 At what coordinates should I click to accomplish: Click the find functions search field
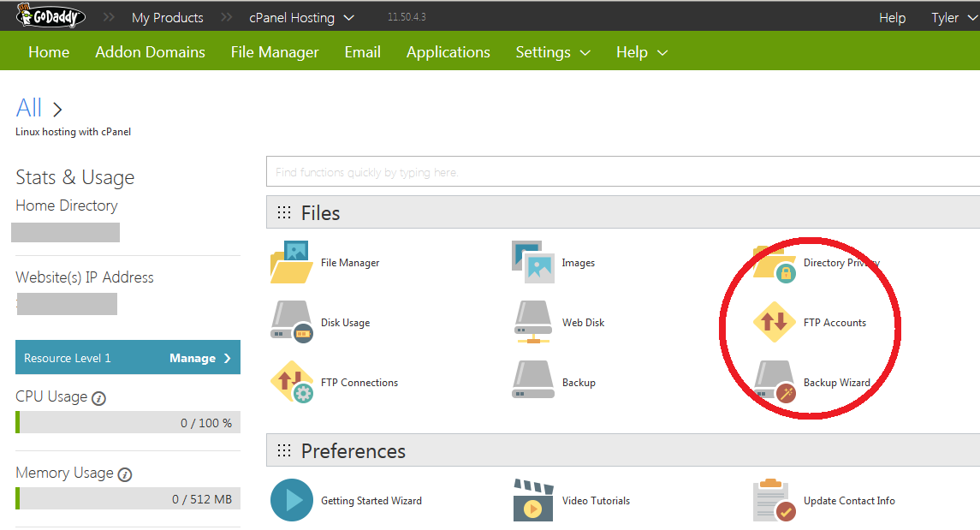(x=622, y=172)
